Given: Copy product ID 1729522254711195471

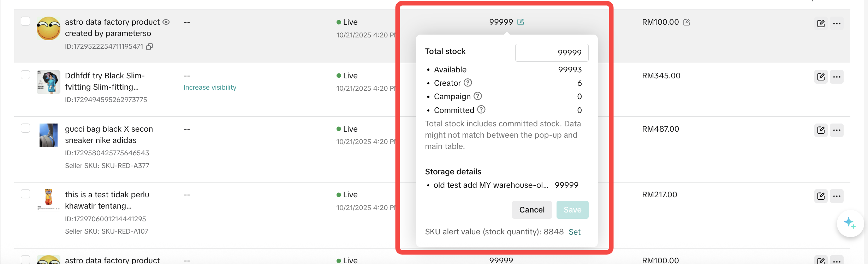Looking at the screenshot, I should [x=150, y=47].
